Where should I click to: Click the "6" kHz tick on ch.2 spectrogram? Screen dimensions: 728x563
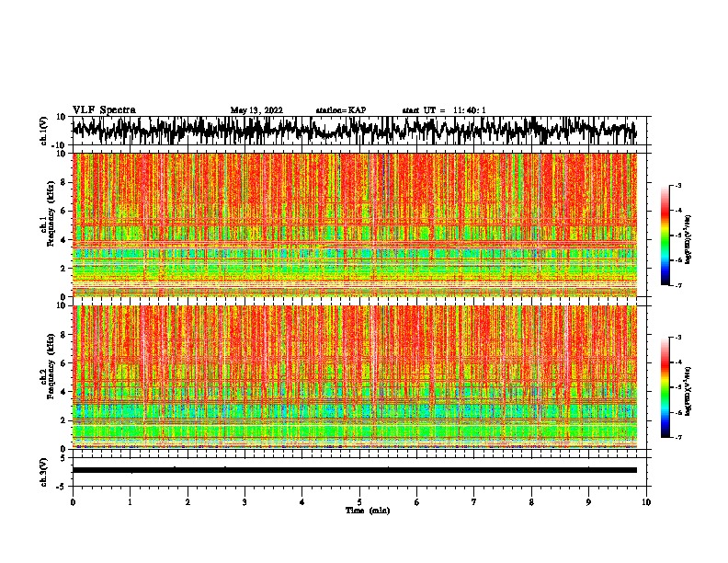pos(63,363)
